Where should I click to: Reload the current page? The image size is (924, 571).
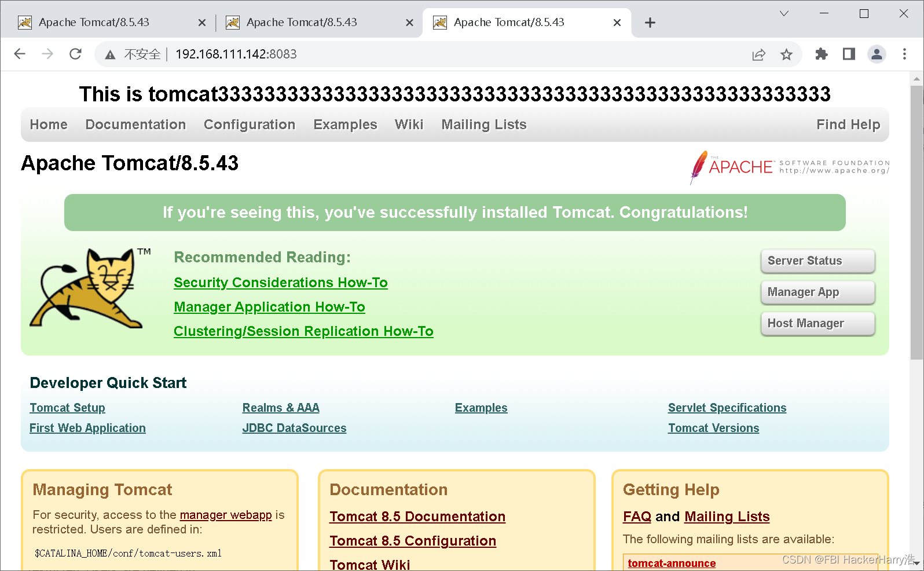(x=75, y=54)
